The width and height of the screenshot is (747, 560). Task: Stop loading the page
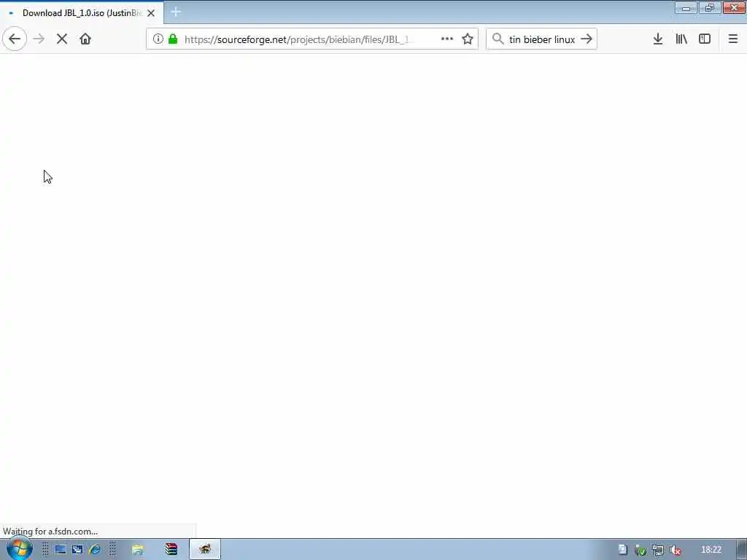(62, 39)
